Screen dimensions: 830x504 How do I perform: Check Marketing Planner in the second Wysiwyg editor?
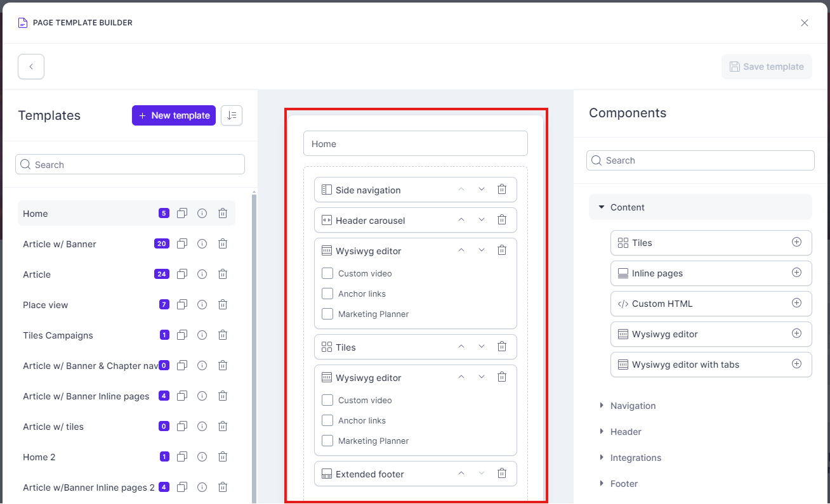[x=327, y=440]
